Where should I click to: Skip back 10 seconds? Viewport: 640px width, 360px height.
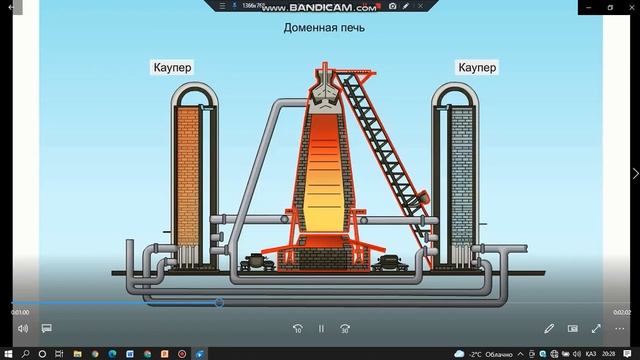[x=298, y=329]
